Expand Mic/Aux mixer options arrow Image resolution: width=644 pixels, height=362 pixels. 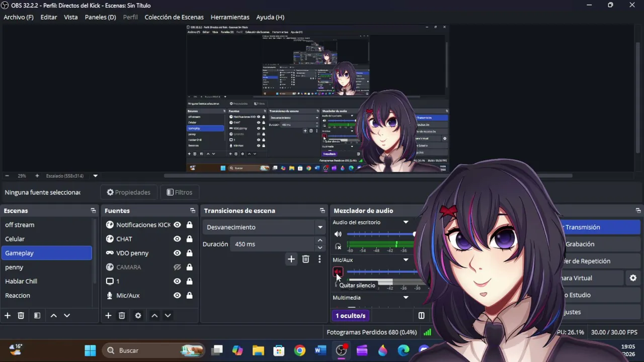click(x=406, y=260)
